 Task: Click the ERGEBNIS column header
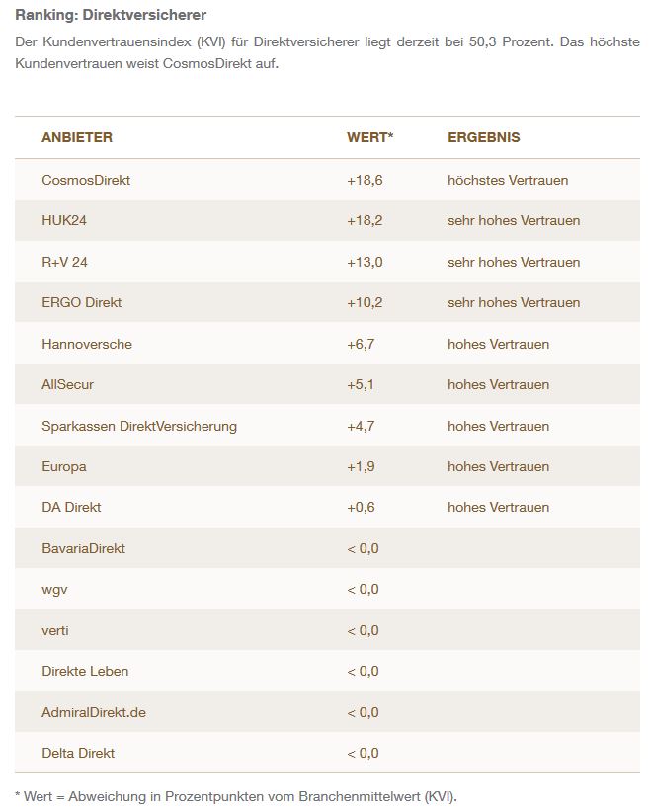click(484, 137)
